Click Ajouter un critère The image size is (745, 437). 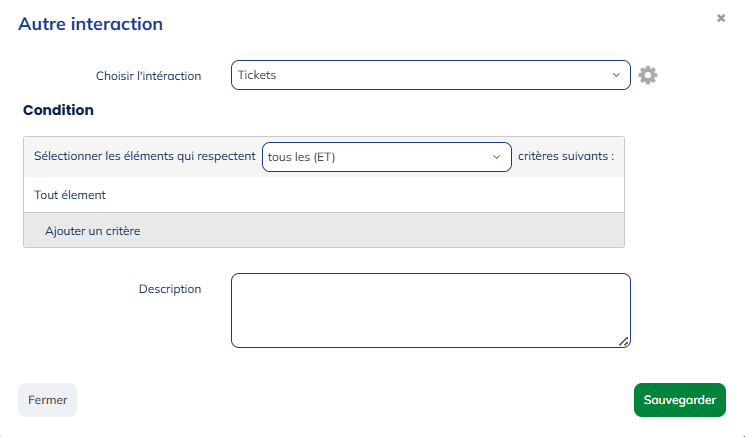coord(93,231)
